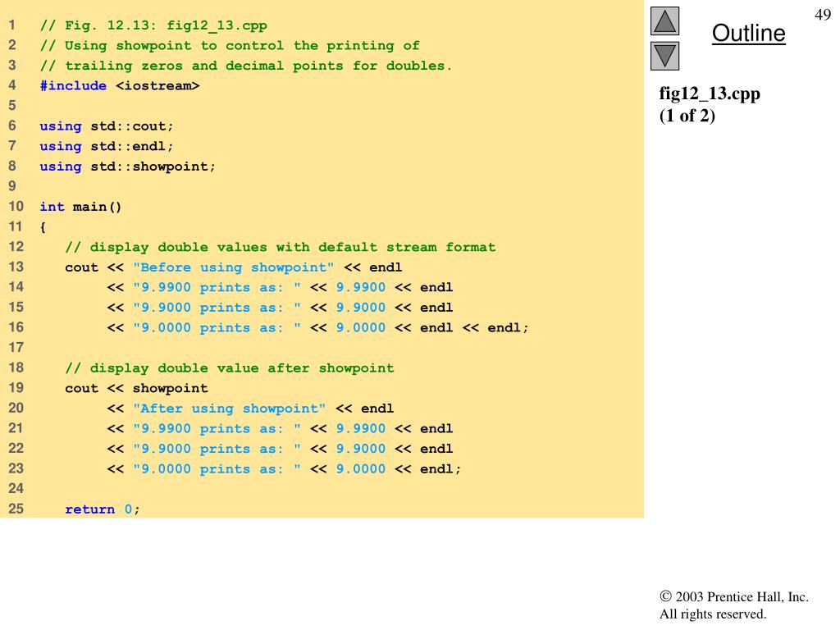Click '#include <iostream>' on line 4
The width and height of the screenshot is (840, 630).
[x=120, y=85]
